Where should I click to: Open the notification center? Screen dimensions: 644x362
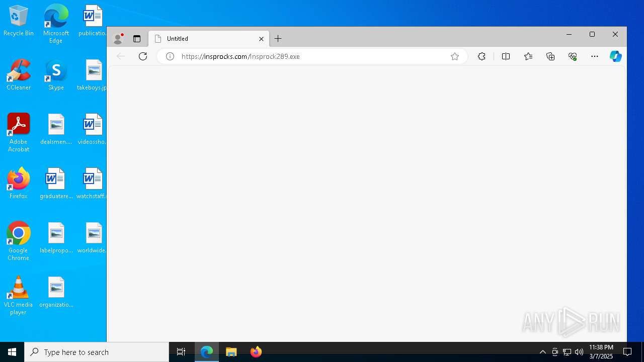(x=627, y=352)
